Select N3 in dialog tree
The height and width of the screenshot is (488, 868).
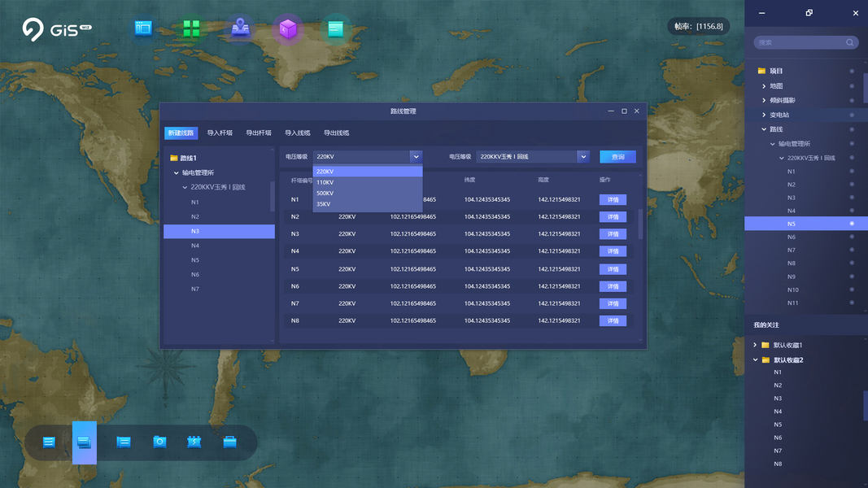pyautogui.click(x=219, y=231)
